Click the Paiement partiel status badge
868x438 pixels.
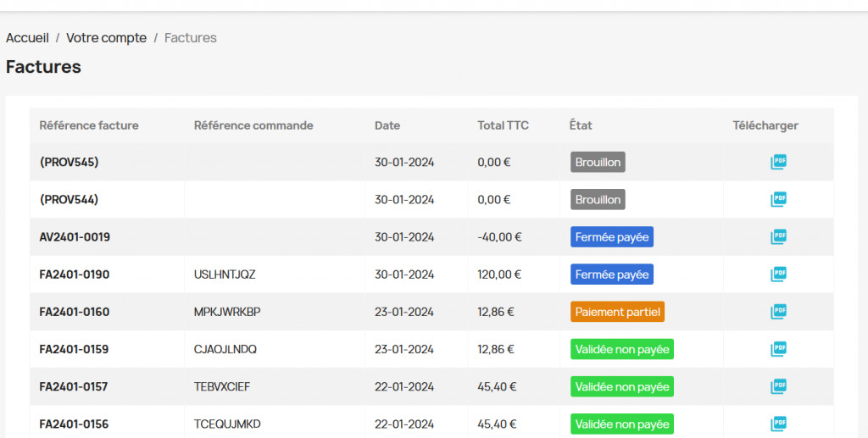pos(617,312)
